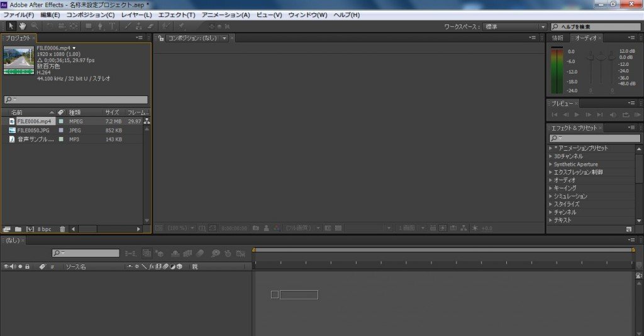Open the レイヤー(L) menu

[x=136, y=15]
